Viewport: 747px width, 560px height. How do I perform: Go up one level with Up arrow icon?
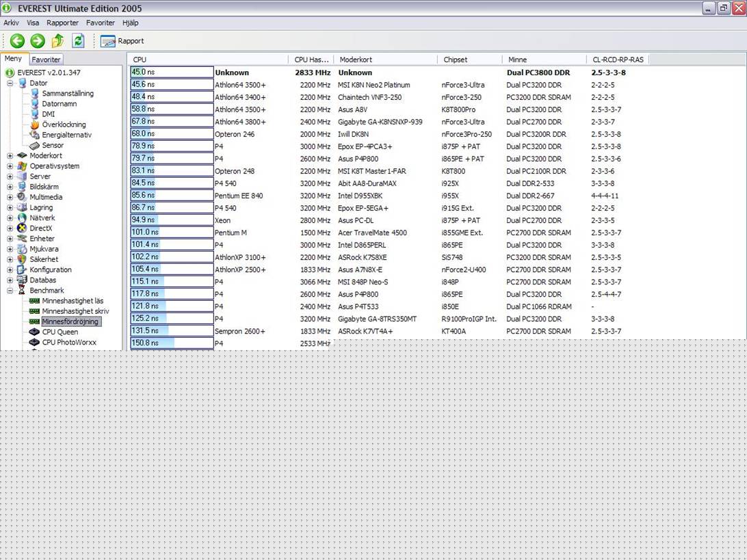tap(57, 41)
